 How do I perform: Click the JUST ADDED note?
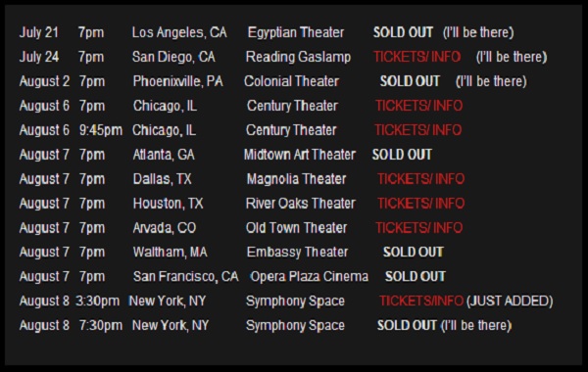click(x=510, y=302)
